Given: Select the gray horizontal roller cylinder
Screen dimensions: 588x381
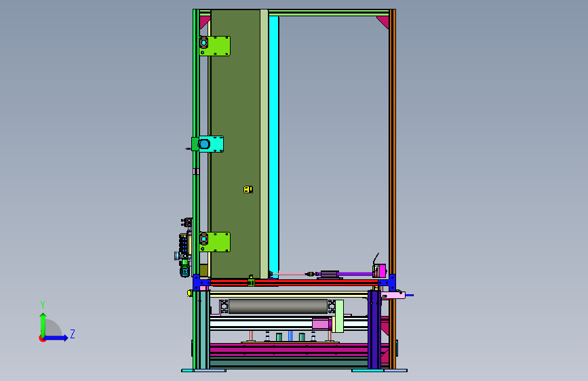Looking at the screenshot, I should click(x=278, y=306).
